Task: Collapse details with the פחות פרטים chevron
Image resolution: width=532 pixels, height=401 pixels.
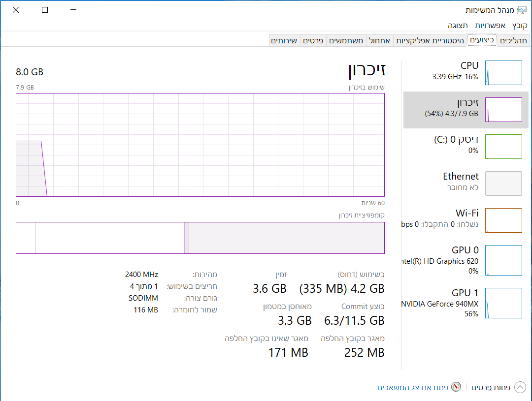Action: (x=520, y=387)
